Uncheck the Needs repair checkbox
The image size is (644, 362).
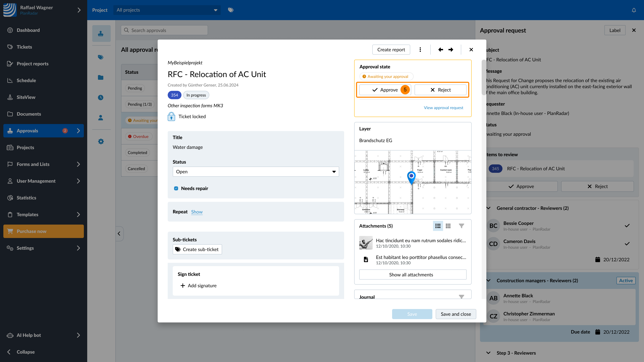176,188
